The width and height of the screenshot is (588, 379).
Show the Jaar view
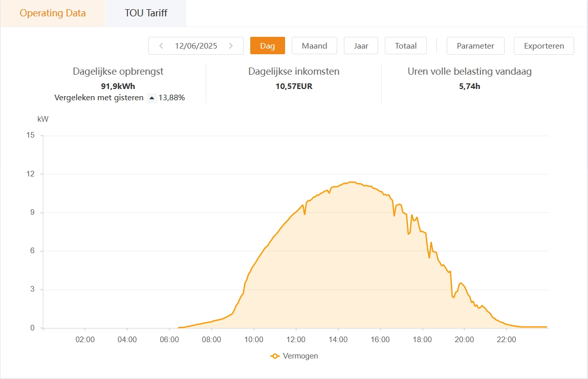point(361,46)
